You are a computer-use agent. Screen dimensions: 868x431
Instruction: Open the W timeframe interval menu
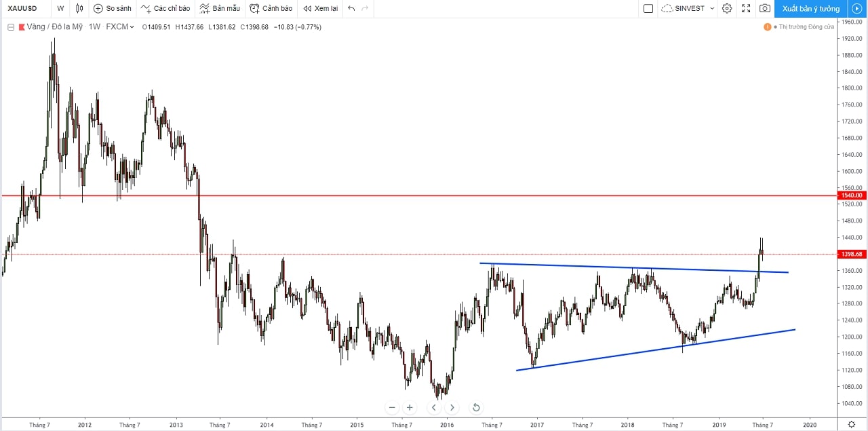tap(61, 9)
